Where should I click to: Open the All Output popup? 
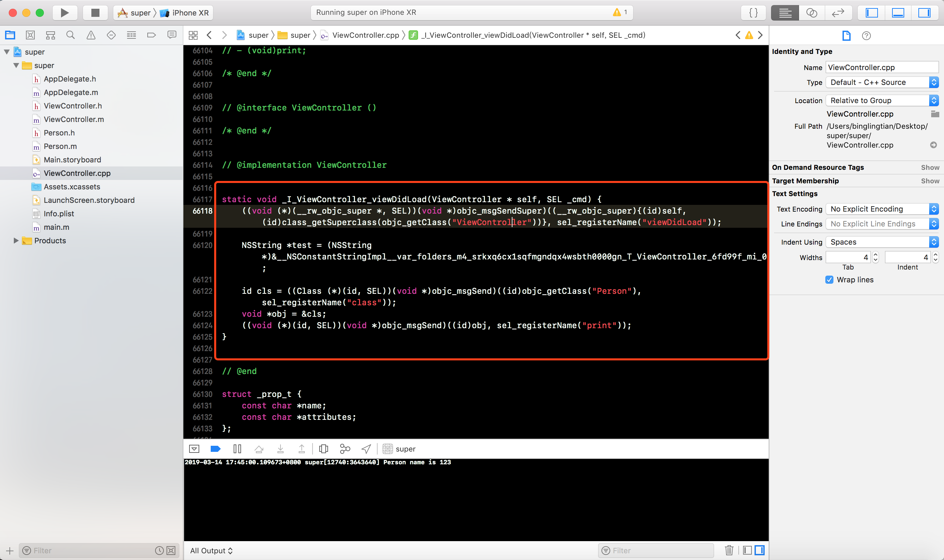coord(211,551)
